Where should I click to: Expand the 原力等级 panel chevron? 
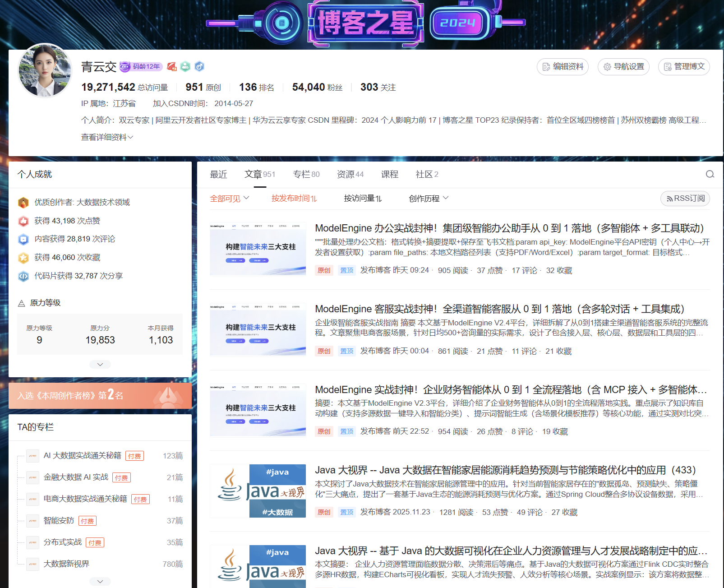click(x=100, y=364)
